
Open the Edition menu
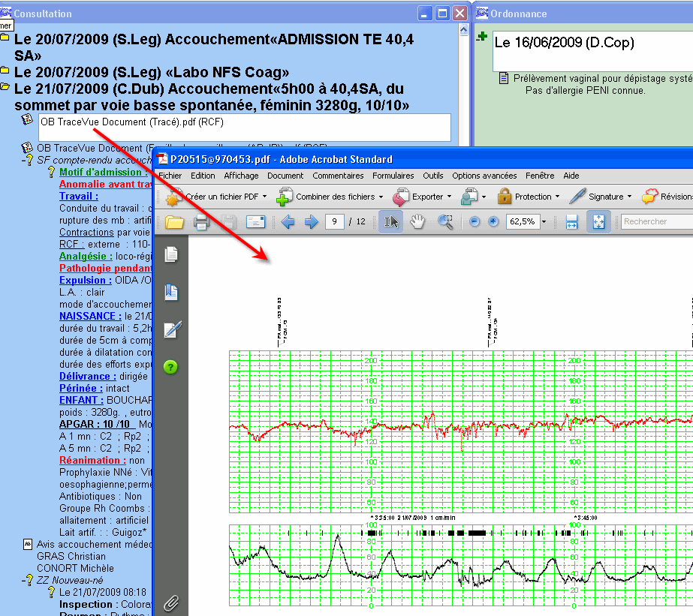tap(203, 176)
